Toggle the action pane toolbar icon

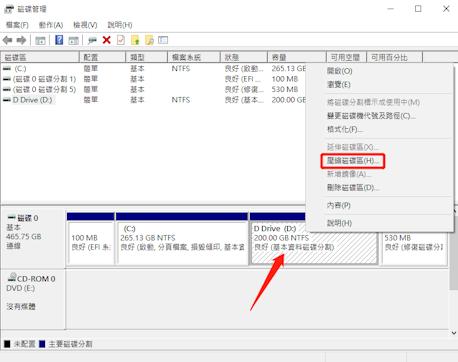pos(73,40)
